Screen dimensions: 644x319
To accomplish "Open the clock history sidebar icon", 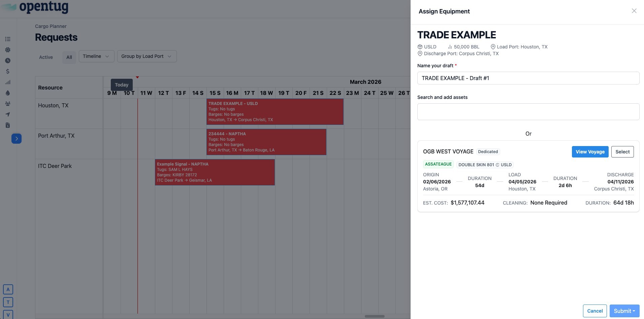I will tap(8, 61).
